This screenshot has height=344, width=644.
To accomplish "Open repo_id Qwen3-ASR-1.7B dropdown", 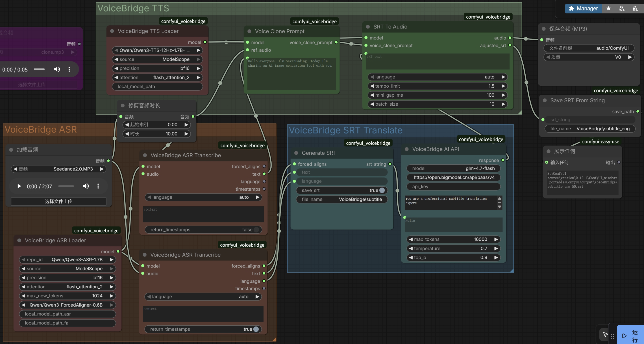I will click(67, 260).
